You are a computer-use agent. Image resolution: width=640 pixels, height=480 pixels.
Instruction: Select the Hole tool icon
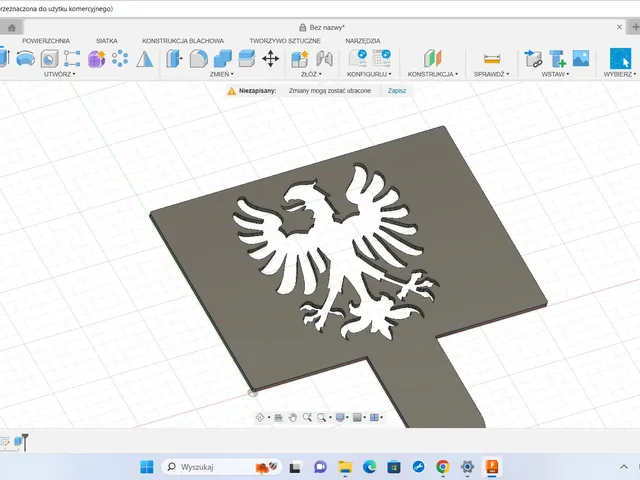pyautogui.click(x=49, y=59)
